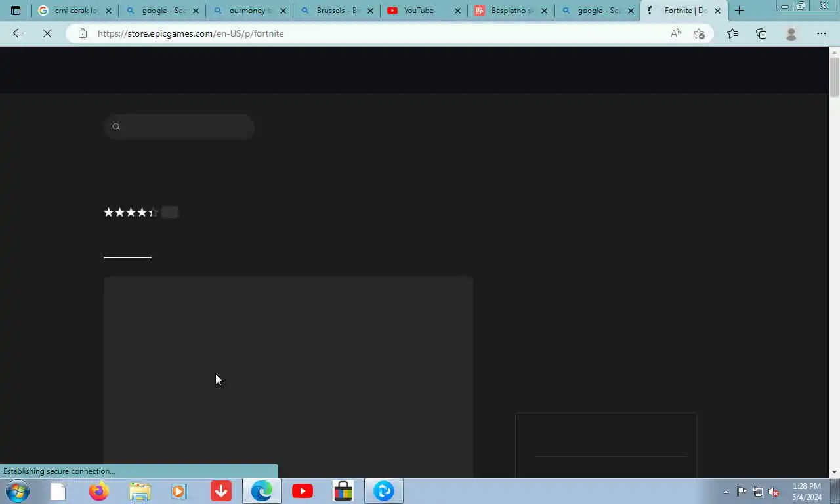Close the Besplatno tab
Image resolution: width=840 pixels, height=504 pixels.
[544, 10]
